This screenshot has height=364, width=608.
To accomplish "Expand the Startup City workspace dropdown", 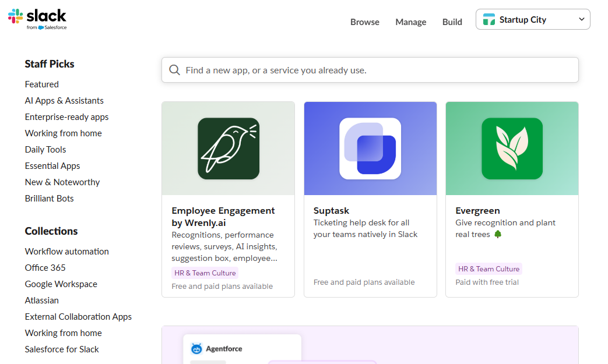I will tap(533, 19).
